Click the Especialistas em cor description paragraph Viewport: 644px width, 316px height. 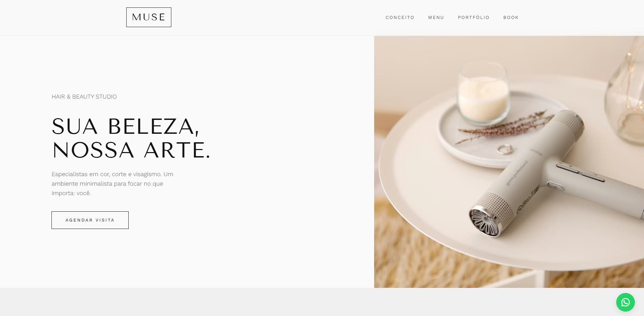[x=112, y=184]
